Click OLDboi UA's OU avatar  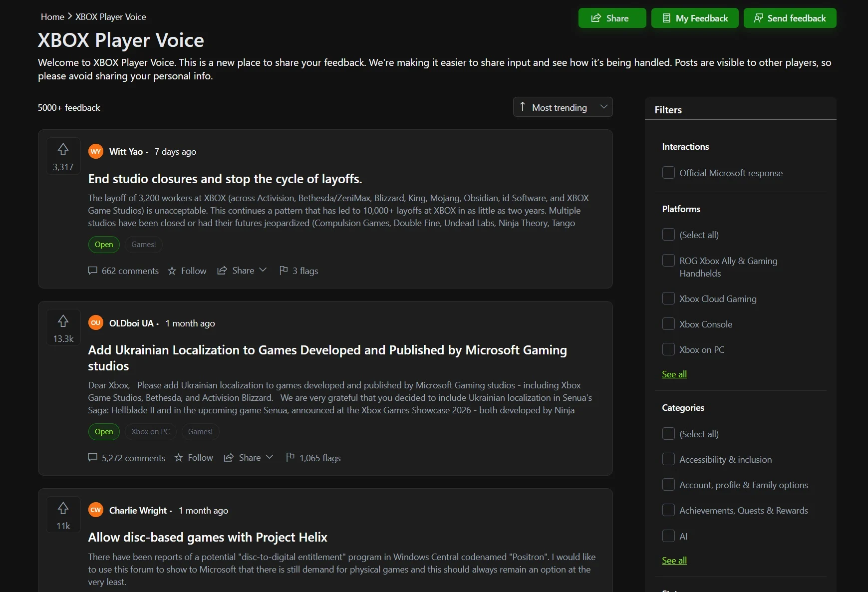[x=96, y=323]
